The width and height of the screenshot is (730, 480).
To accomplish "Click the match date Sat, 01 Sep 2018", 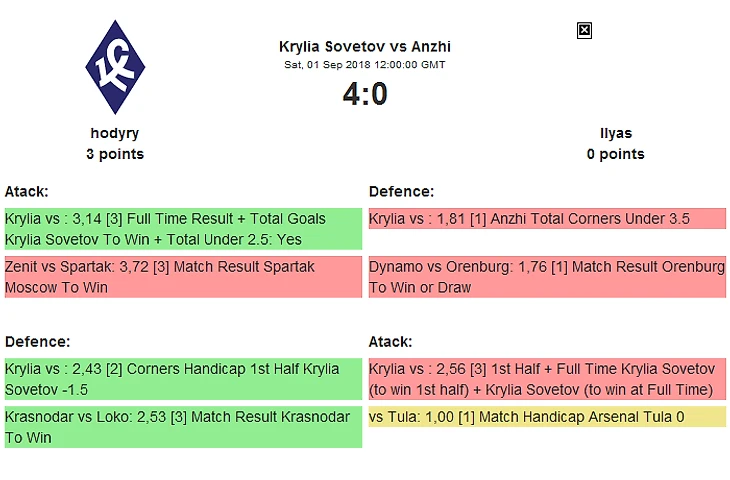I will [365, 65].
